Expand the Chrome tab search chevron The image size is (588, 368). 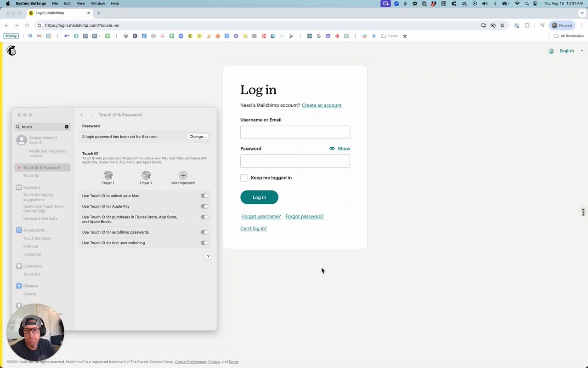tap(582, 13)
